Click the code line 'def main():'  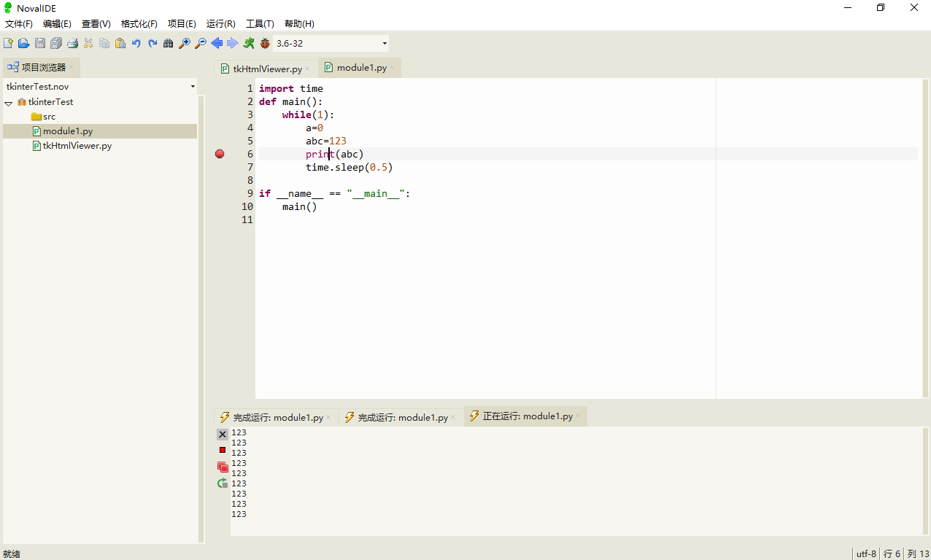(291, 101)
